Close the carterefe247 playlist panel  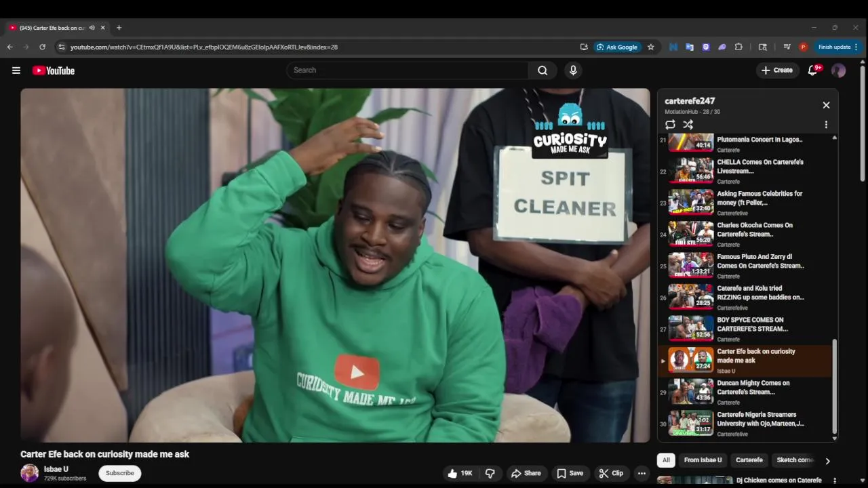click(826, 105)
